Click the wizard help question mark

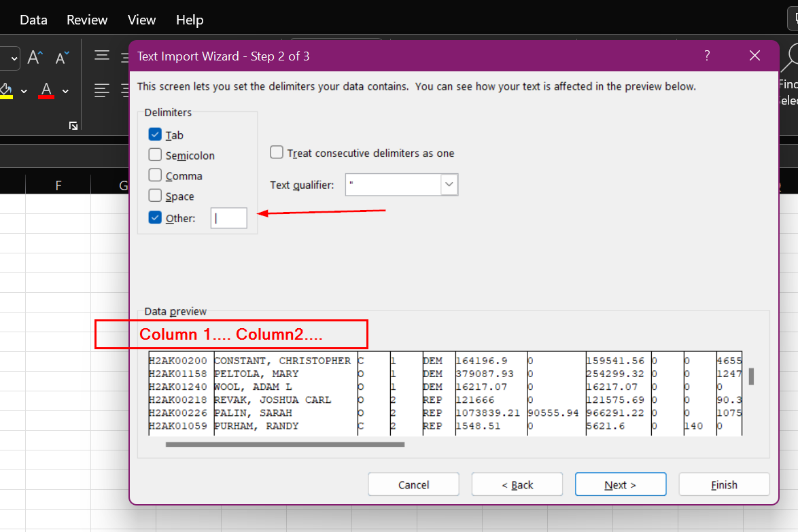pyautogui.click(x=707, y=56)
